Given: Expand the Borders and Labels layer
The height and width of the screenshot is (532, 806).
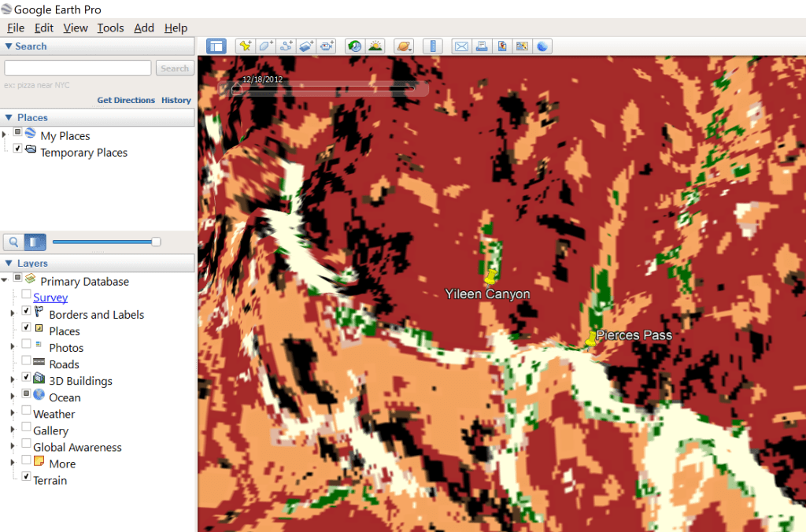Looking at the screenshot, I should 13,313.
